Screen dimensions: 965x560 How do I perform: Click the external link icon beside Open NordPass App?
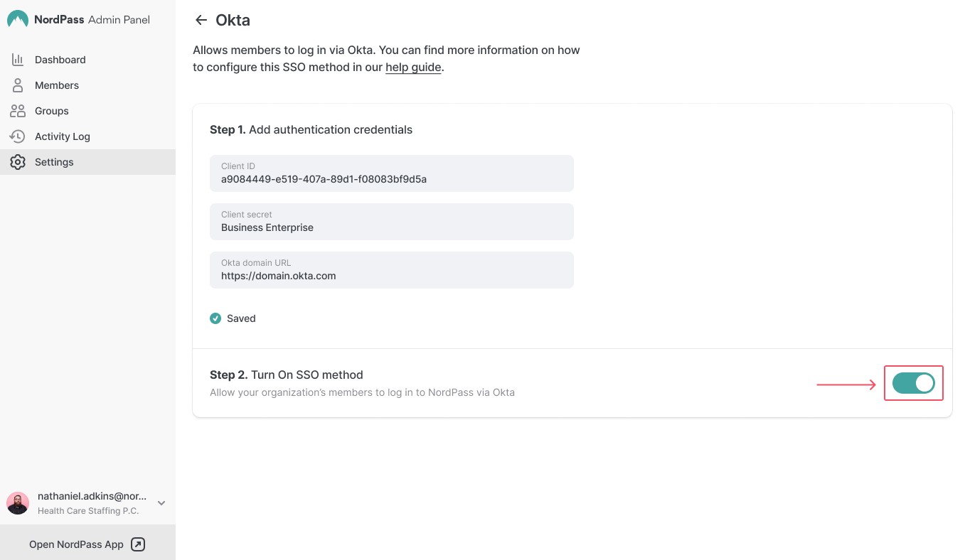click(x=139, y=544)
